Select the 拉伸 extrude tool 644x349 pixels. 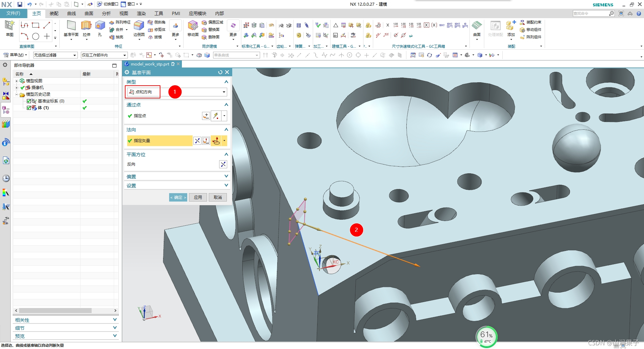point(86,28)
